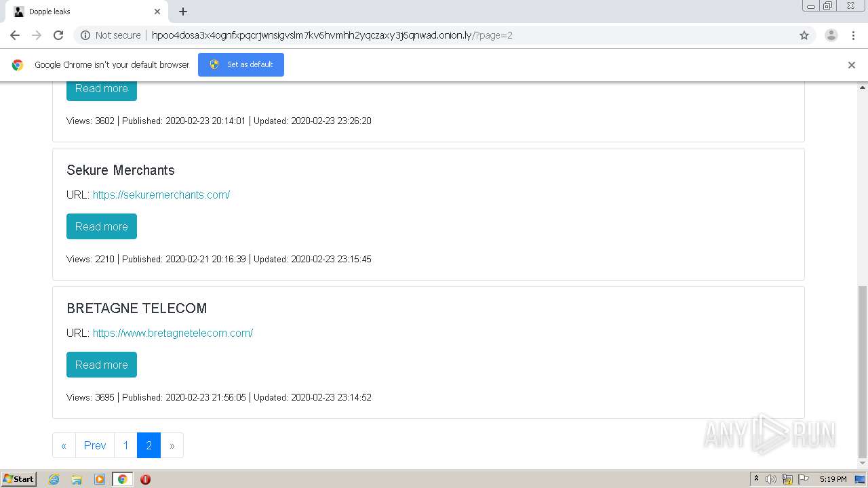Click the 5:19 PM system clock
868x488 pixels.
pos(833,479)
